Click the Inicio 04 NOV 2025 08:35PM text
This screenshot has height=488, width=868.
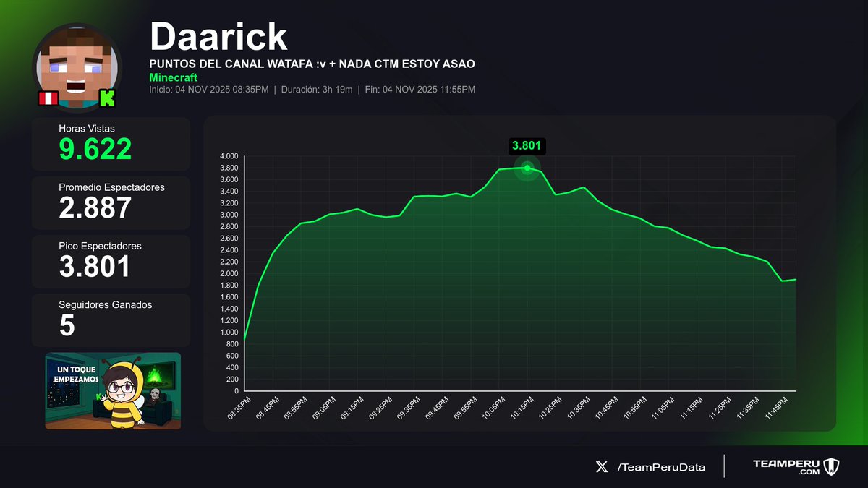point(210,90)
